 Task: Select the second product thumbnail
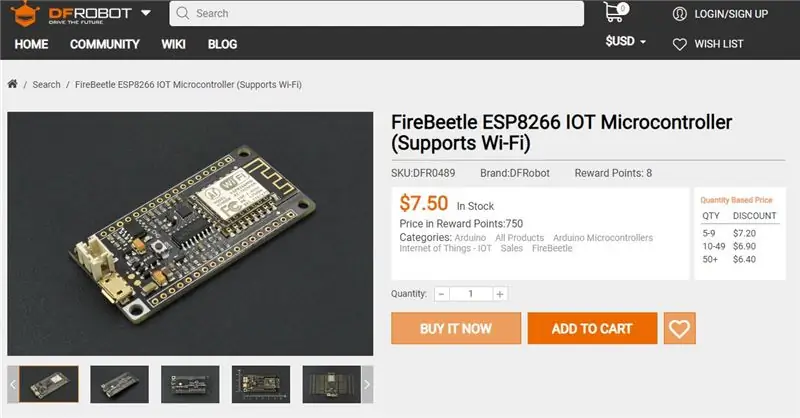pos(119,384)
